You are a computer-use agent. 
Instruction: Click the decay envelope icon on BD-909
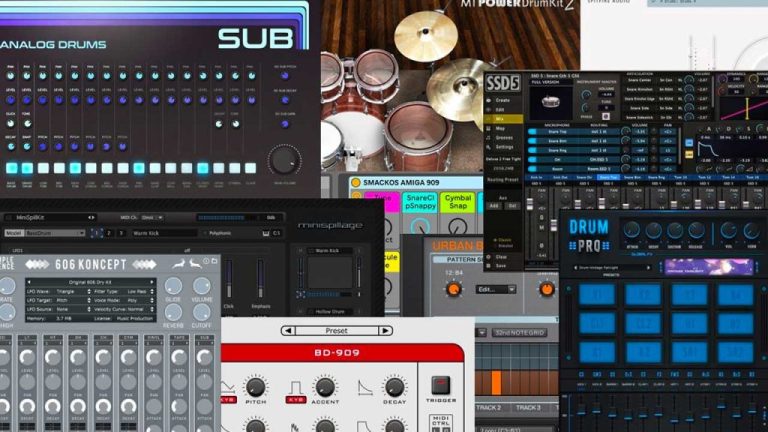[365, 388]
